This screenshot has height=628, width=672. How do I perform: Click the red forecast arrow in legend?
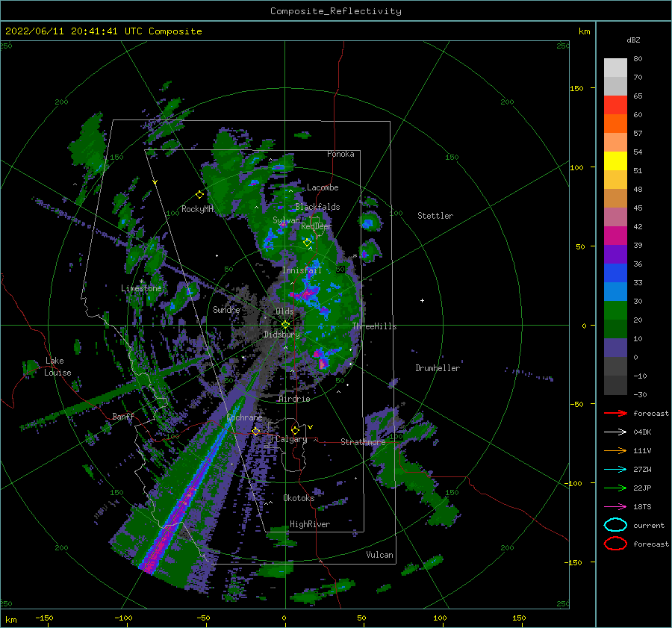[x=615, y=413]
